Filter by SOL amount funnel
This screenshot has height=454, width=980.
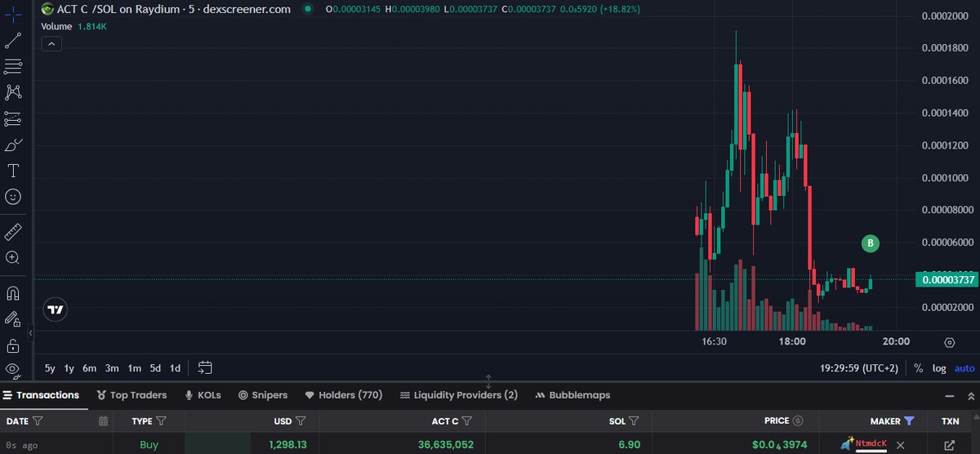[634, 421]
